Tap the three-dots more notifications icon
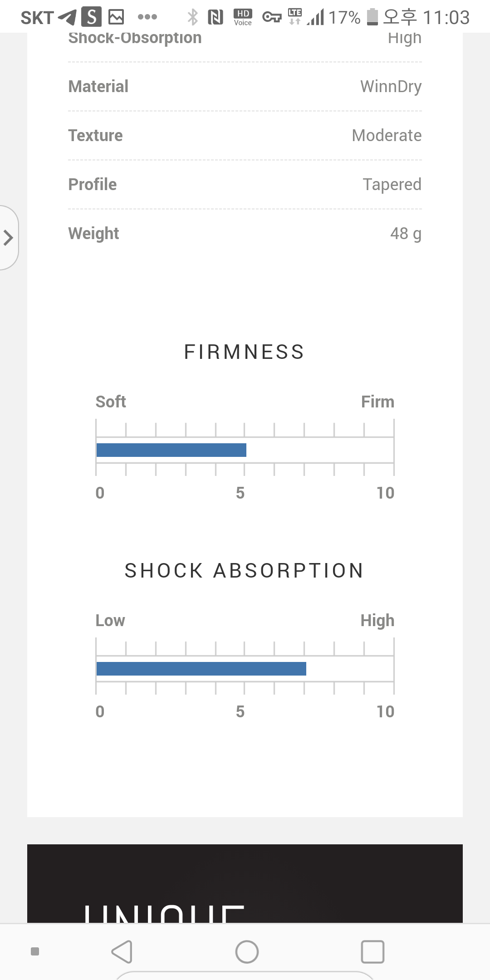The height and width of the screenshot is (980, 490). 147,17
